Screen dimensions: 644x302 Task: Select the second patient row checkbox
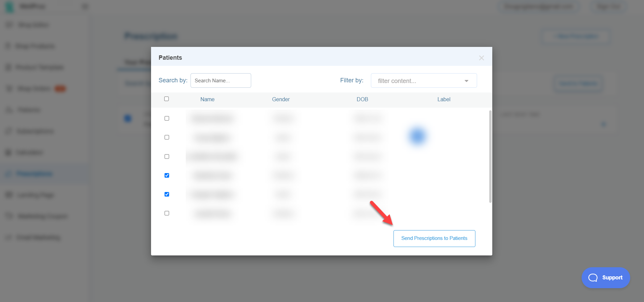pos(167,137)
